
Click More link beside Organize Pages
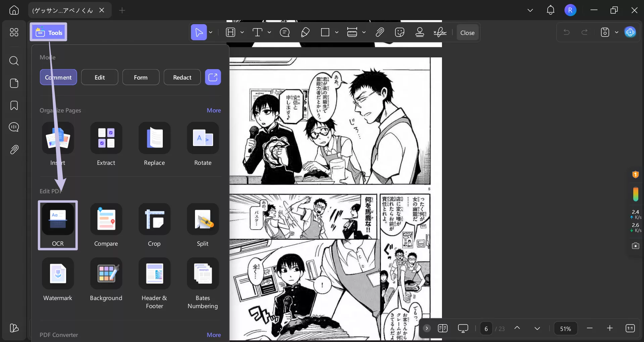[x=214, y=110]
